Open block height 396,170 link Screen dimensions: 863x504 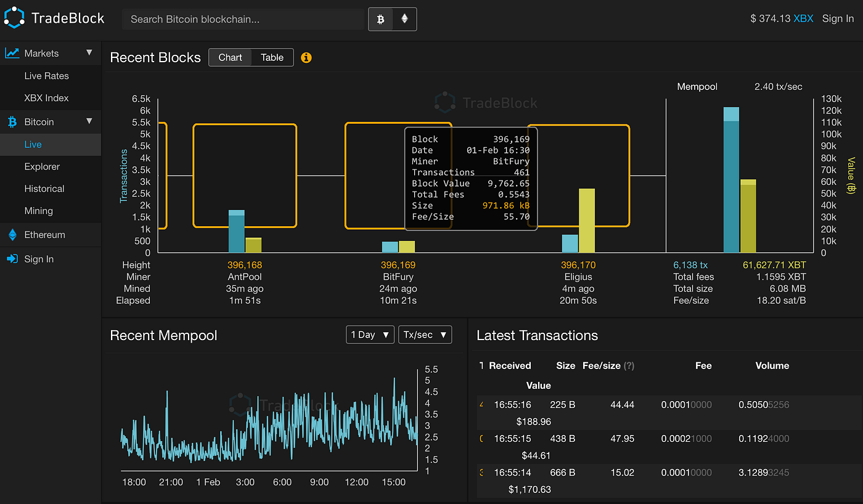pyautogui.click(x=578, y=265)
